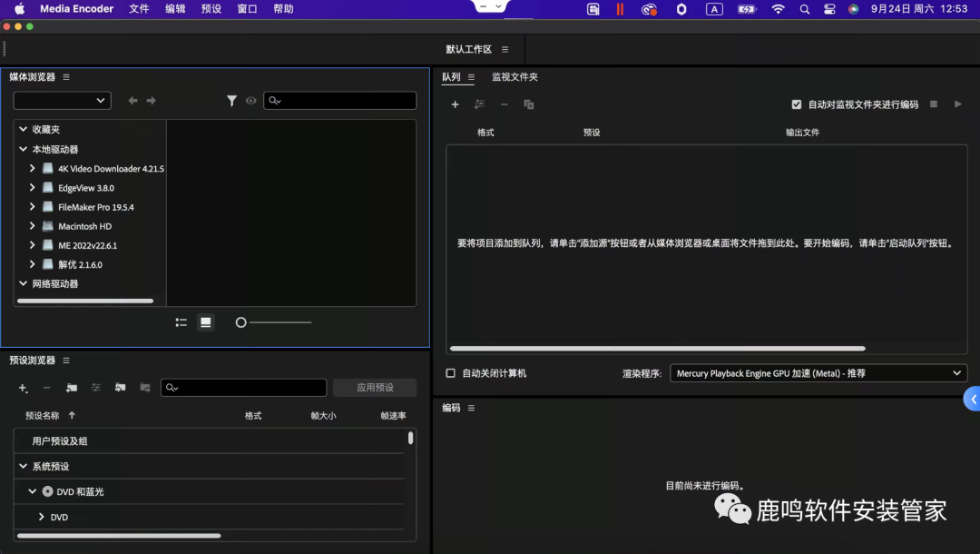
Task: Start the encoding queue
Action: [956, 104]
